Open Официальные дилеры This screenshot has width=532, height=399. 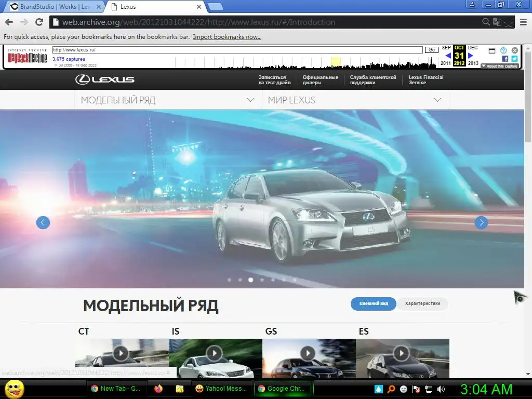[320, 79]
